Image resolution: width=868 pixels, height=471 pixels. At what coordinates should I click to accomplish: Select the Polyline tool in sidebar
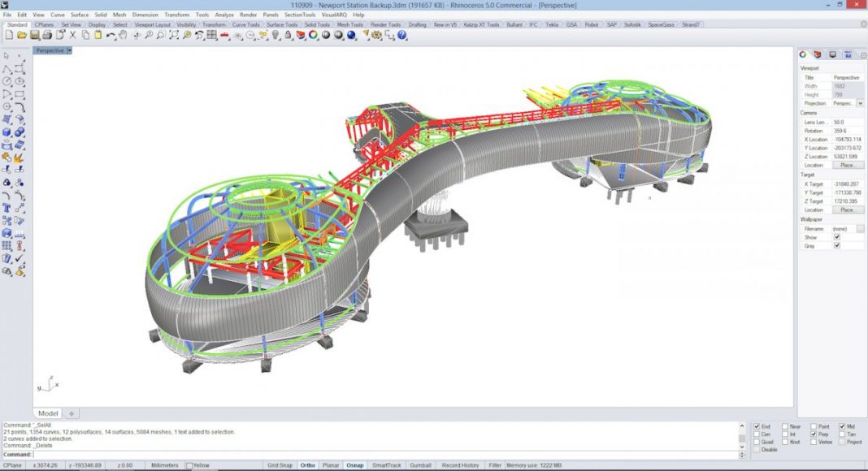7,69
